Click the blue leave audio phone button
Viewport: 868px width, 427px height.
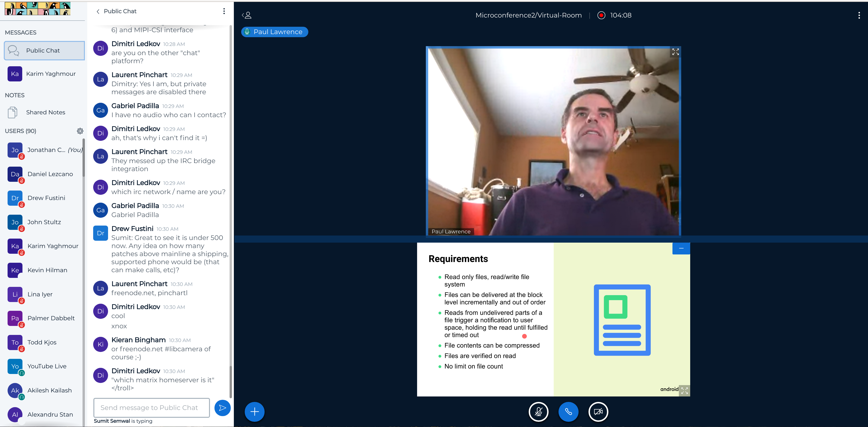point(568,411)
